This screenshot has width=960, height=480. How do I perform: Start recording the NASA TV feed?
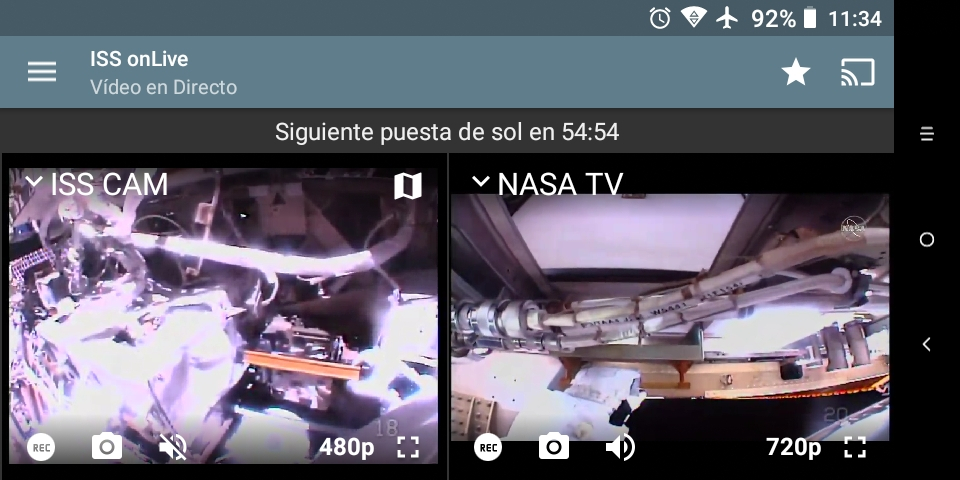click(488, 448)
